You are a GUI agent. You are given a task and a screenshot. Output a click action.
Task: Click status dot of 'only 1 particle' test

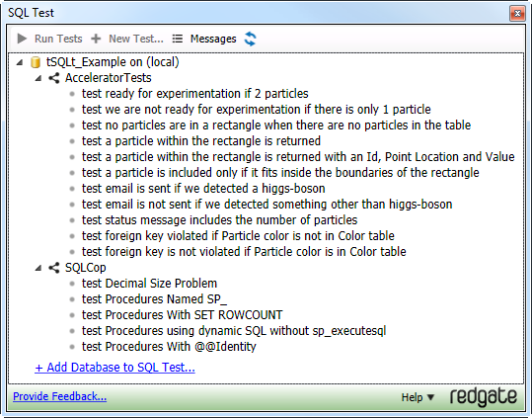pyautogui.click(x=72, y=110)
